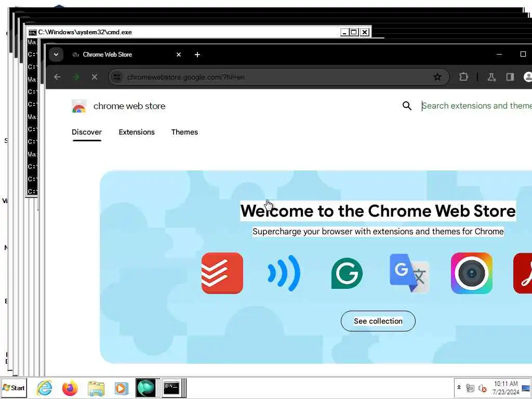The image size is (532, 399).
Task: Minimize the cmd.exe window
Action: (x=345, y=32)
